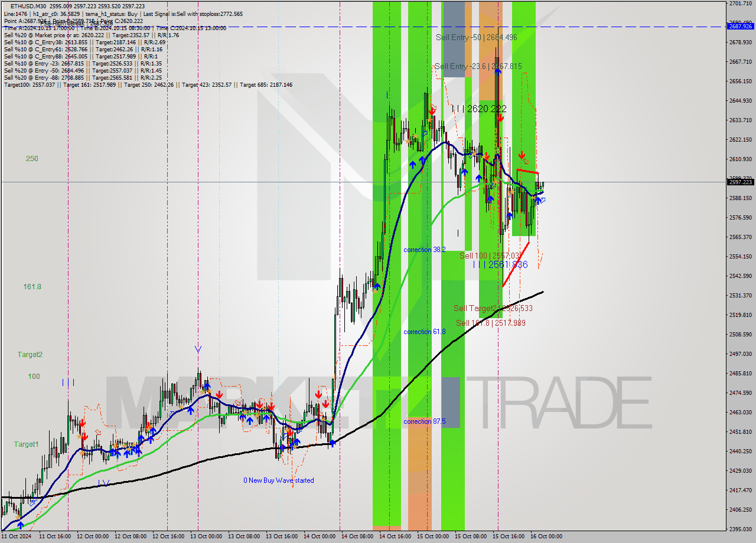The image size is (756, 543).
Task: Click the '16 Oct 00:00' time axis label
Action: [x=546, y=537]
